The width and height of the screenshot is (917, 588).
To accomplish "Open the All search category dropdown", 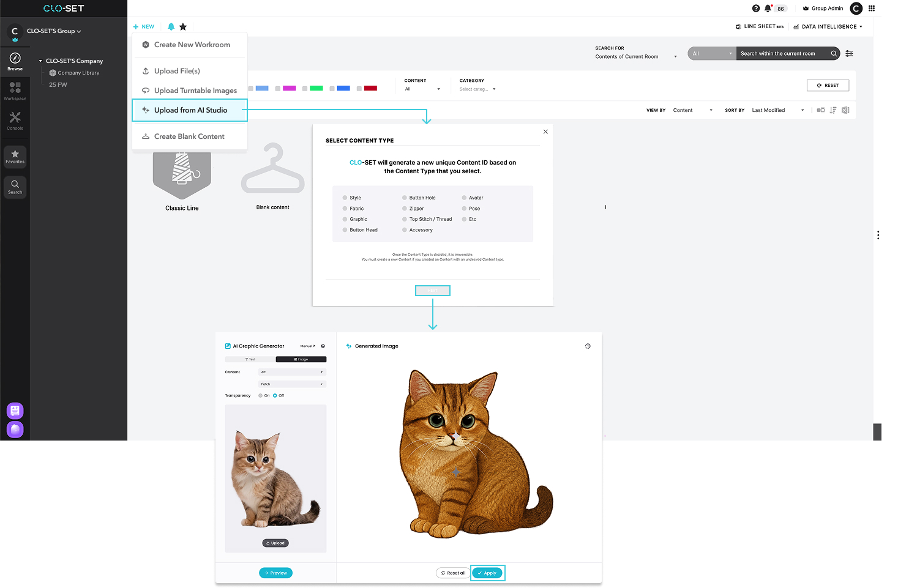I will (x=712, y=53).
